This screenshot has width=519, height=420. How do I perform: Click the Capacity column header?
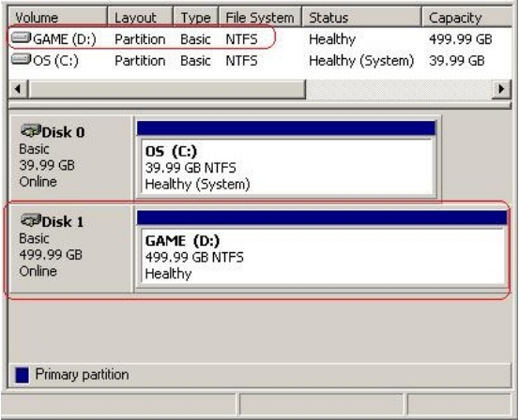tap(466, 17)
